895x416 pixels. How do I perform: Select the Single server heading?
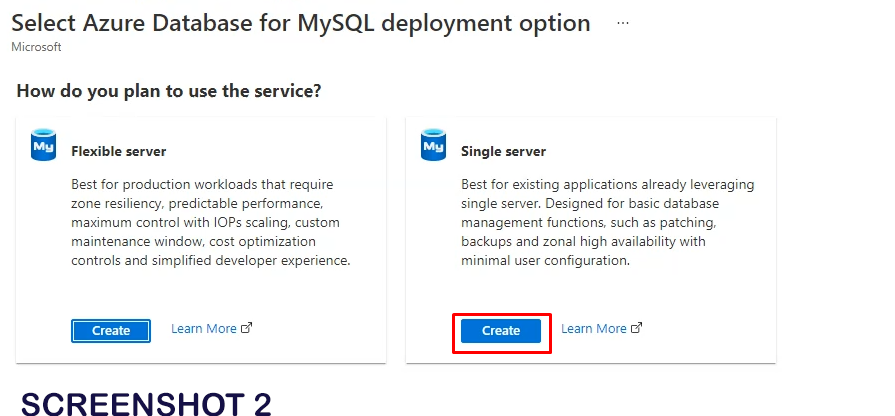click(x=503, y=152)
